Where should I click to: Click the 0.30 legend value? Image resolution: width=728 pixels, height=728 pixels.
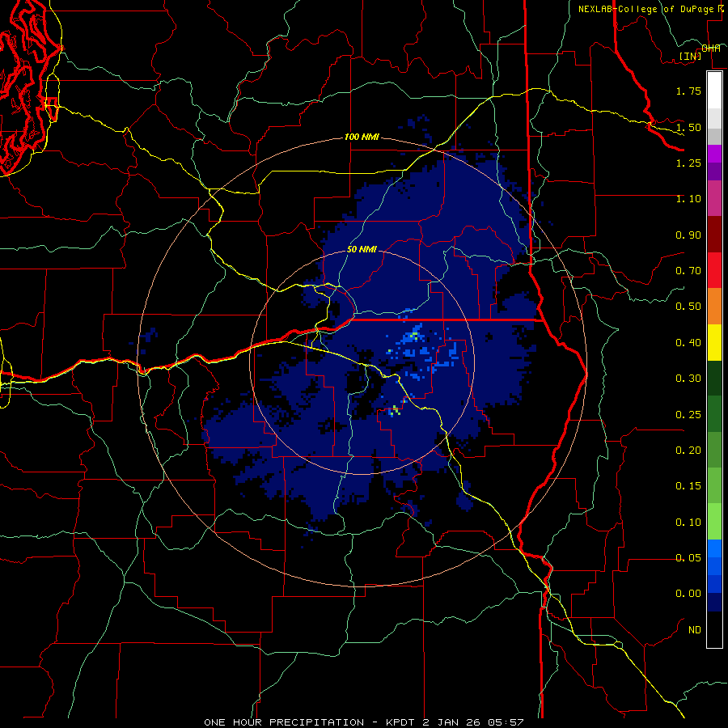[x=688, y=379]
